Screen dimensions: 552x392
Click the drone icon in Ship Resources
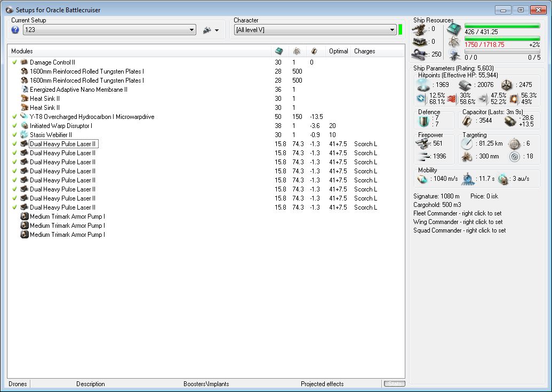click(454, 55)
